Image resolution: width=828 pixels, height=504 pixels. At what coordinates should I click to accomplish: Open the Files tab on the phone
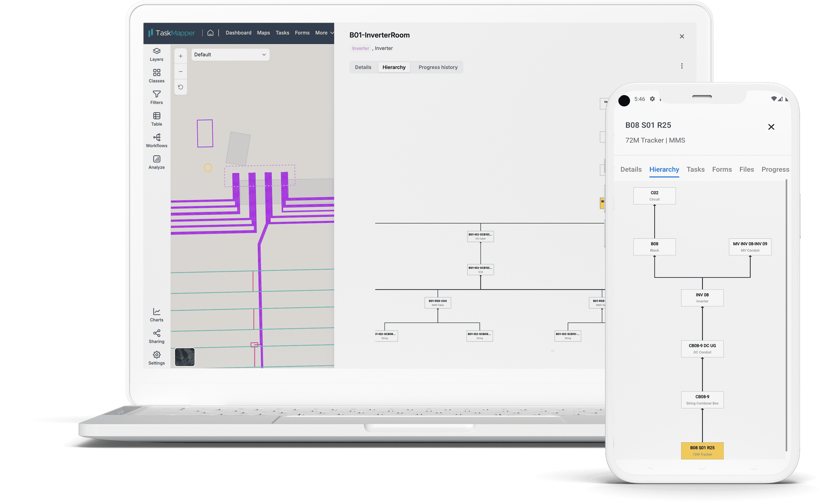pos(746,169)
